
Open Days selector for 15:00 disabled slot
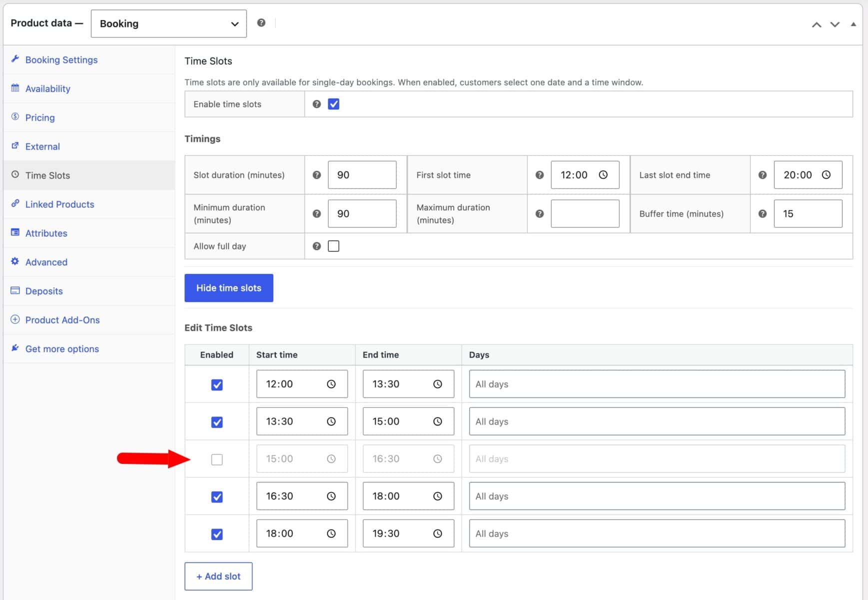click(657, 459)
